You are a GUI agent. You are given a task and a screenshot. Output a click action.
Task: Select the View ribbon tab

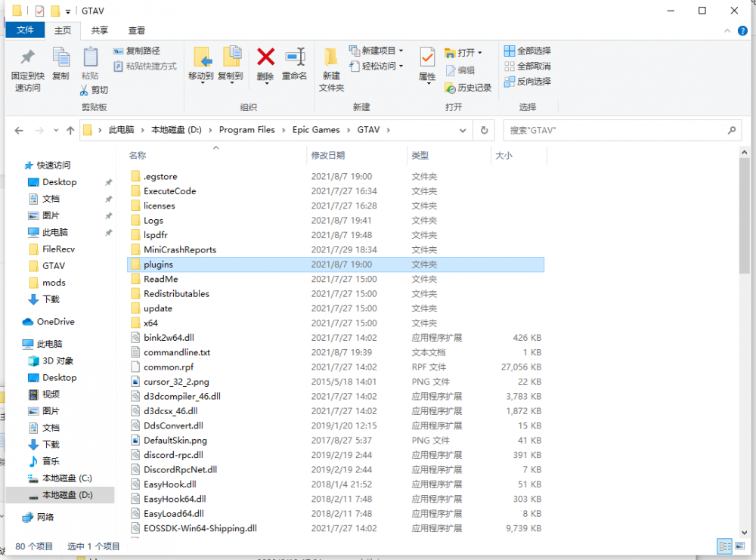(x=136, y=30)
